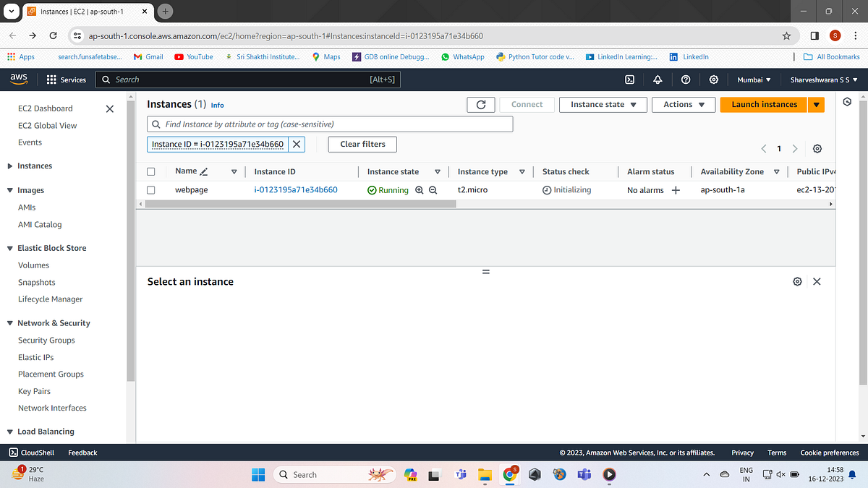Zoom in on the Running instance state filter
This screenshot has width=868, height=488.
420,189
